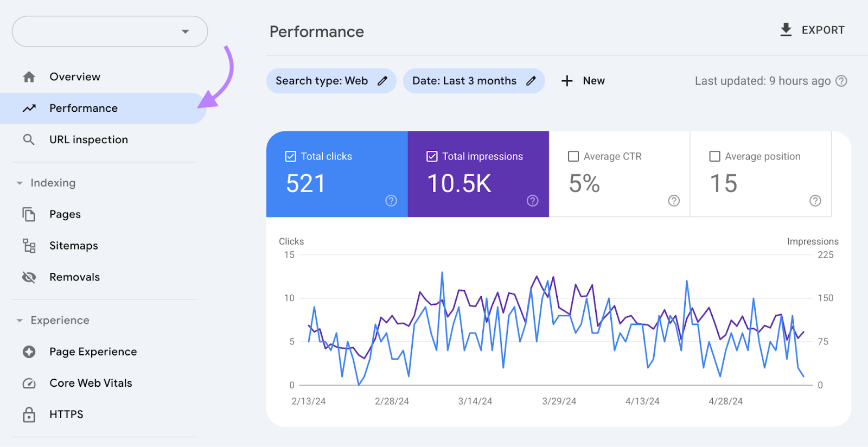
Task: Collapse the Indexing section
Action: (20, 183)
